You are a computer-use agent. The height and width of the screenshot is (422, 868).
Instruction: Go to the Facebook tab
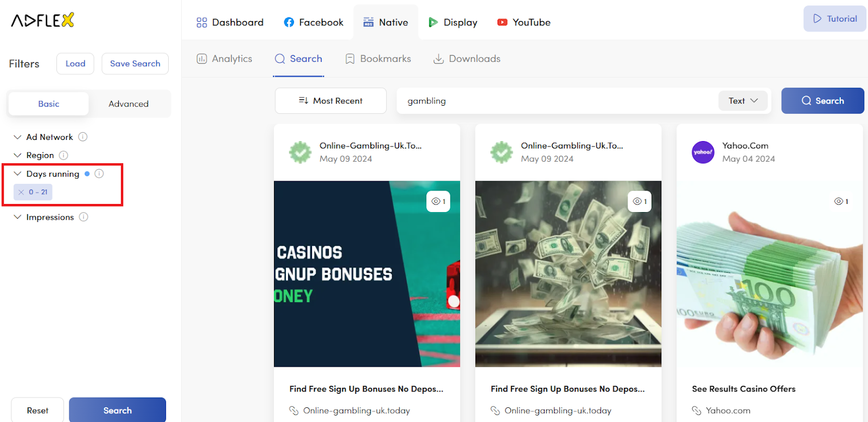coord(314,22)
